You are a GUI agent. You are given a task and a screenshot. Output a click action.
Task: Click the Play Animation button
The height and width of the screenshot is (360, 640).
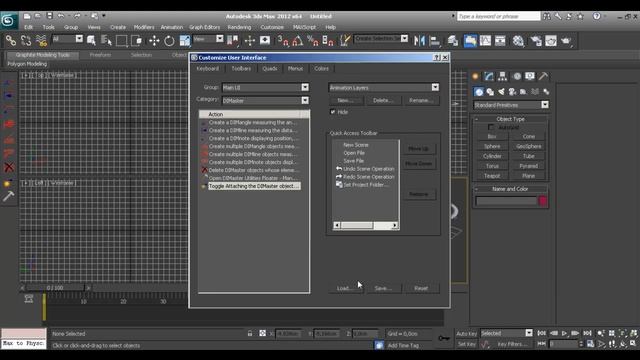click(564, 333)
